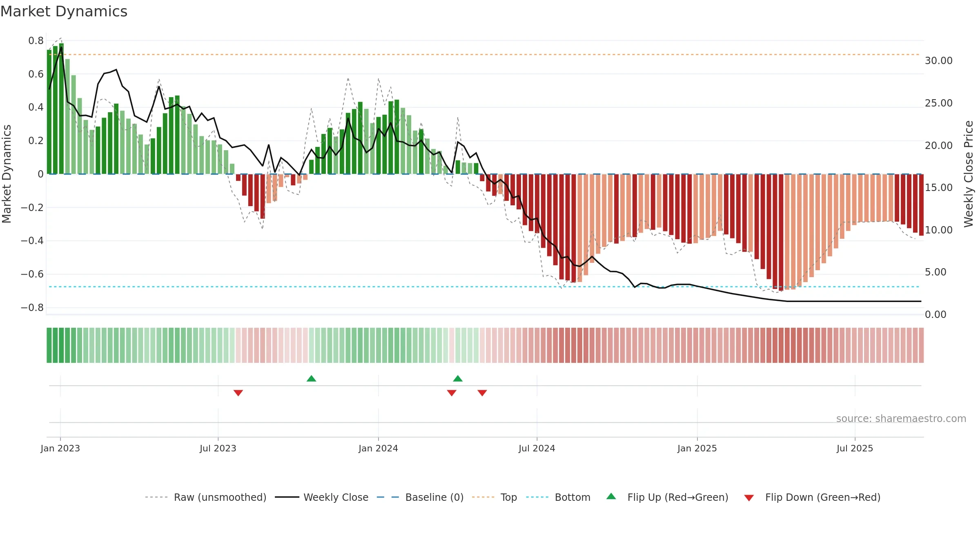Click the −0.6 left axis tick label
980x551 pixels.
32,274
